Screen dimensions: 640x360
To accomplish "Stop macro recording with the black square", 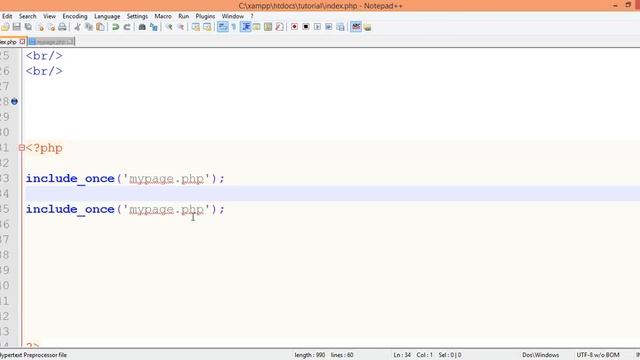I will coord(306,27).
